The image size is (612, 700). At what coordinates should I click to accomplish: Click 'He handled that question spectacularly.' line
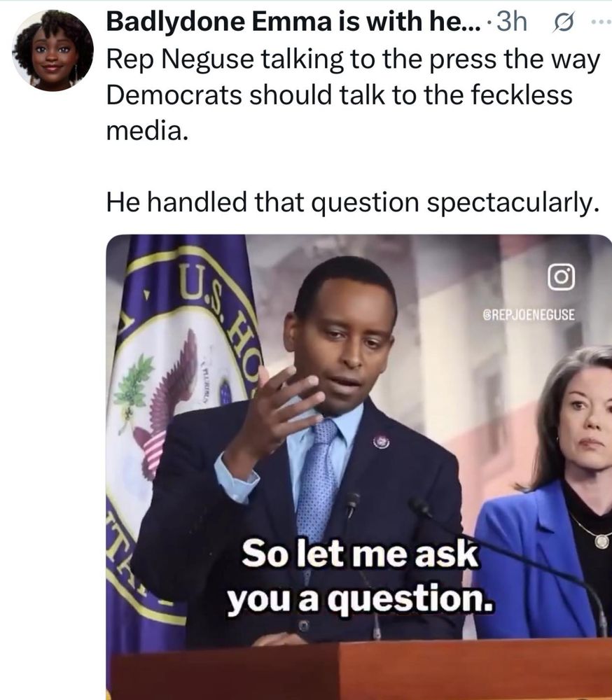[352, 202]
